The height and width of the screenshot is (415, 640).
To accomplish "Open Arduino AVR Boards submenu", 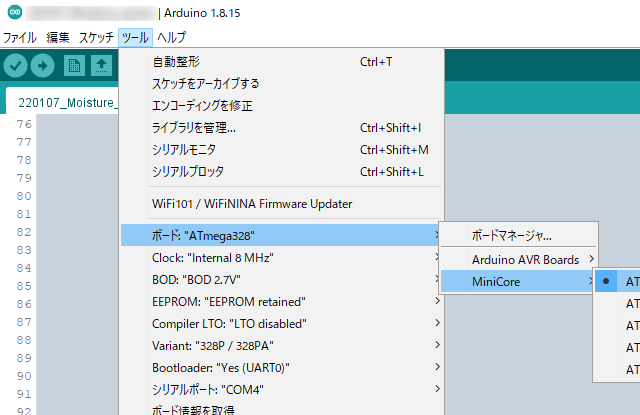I will 525,259.
